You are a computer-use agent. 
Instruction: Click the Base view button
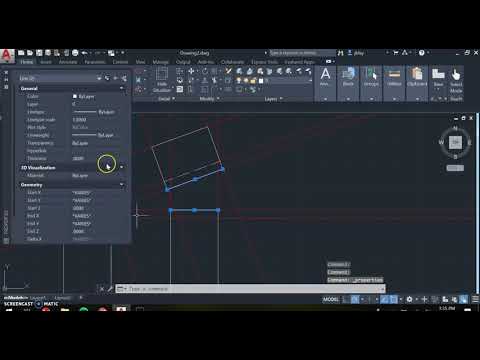(x=438, y=77)
